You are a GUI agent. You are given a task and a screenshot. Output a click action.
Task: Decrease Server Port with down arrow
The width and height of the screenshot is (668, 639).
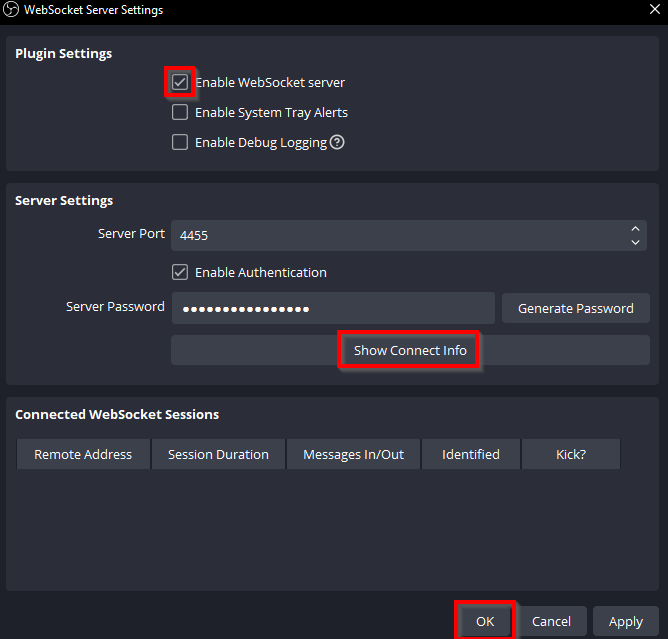click(x=635, y=242)
